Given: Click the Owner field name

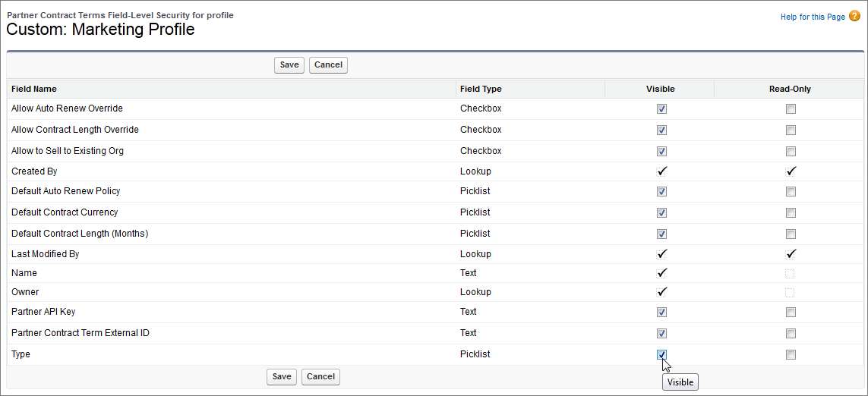Looking at the screenshot, I should click(x=25, y=291).
